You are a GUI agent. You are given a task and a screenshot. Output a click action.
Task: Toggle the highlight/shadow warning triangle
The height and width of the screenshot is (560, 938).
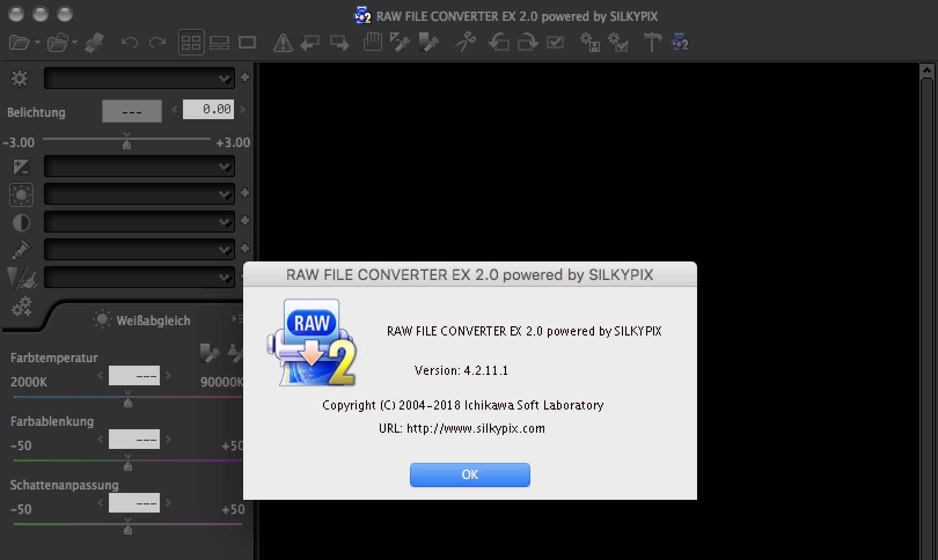coord(283,43)
